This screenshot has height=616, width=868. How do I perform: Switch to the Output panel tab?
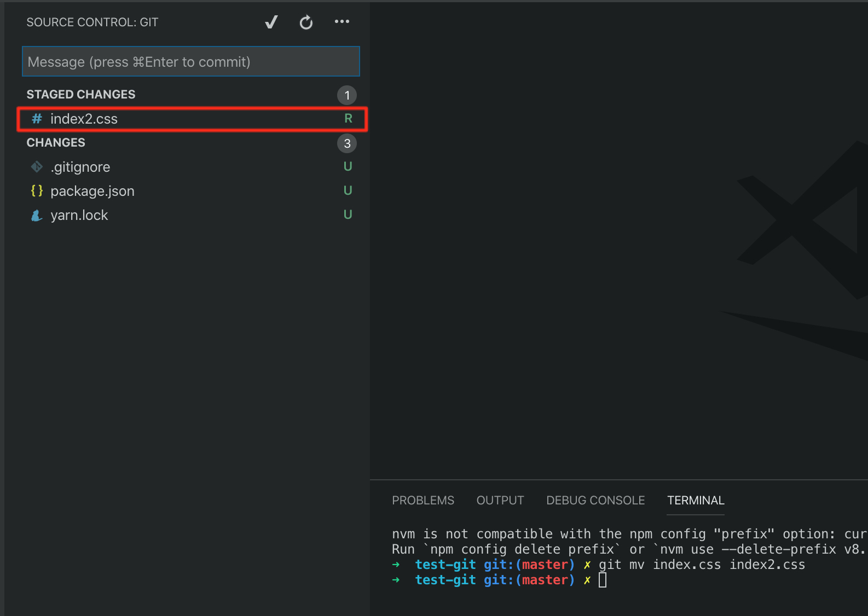tap(500, 501)
